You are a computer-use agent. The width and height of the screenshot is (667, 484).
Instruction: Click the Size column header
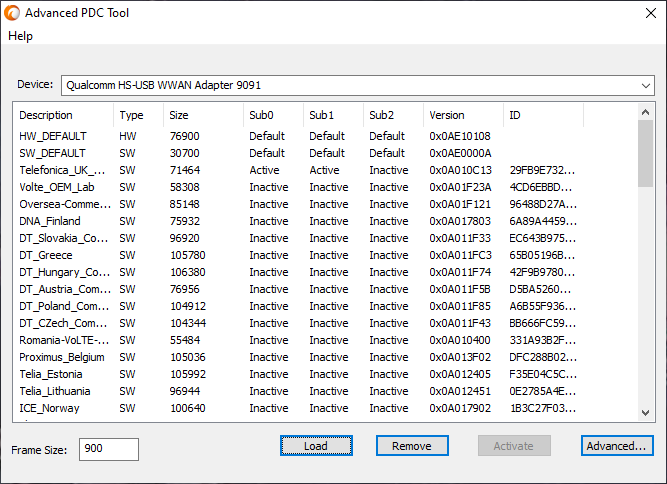click(x=178, y=115)
